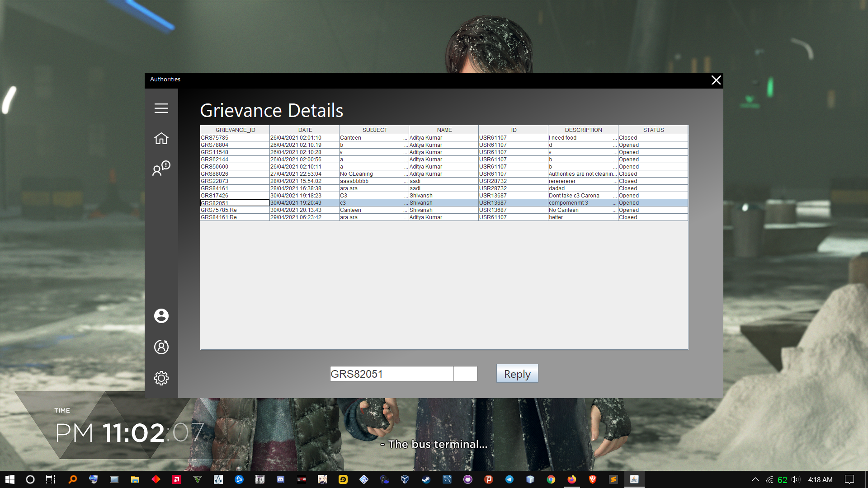868x488 pixels.
Task: Open Windows Start menu
Action: coord(9,479)
